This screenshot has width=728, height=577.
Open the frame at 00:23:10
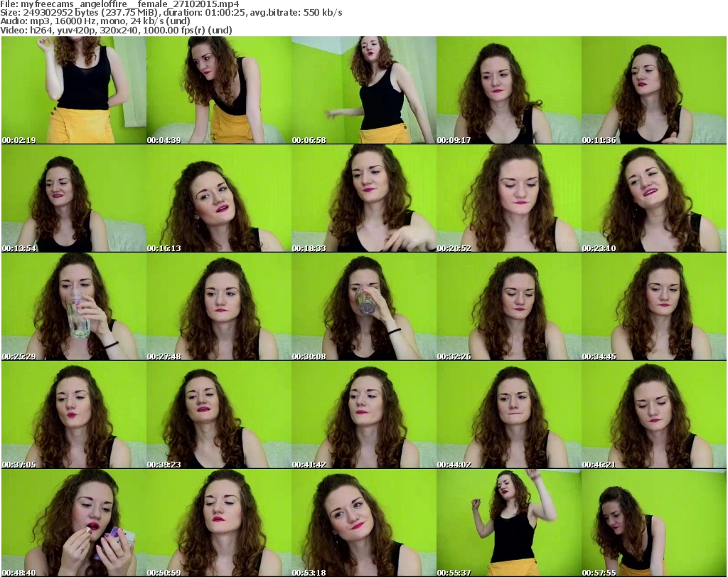[x=654, y=198]
